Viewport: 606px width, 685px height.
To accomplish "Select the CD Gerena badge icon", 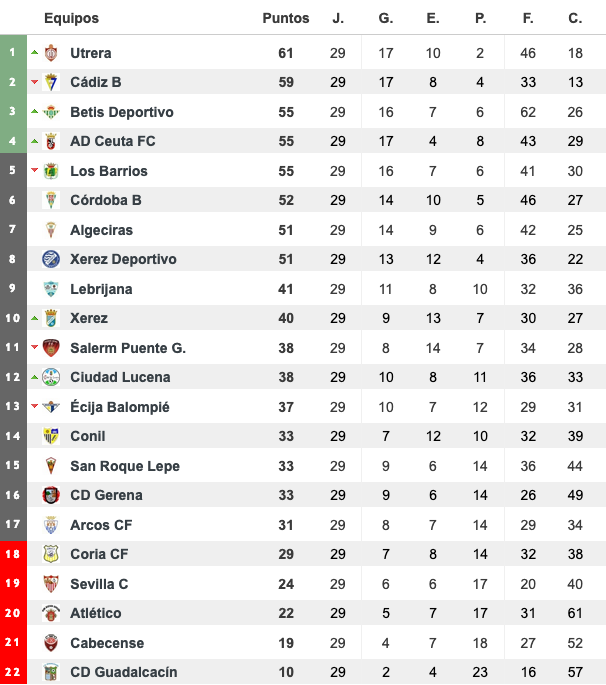I will [x=51, y=495].
